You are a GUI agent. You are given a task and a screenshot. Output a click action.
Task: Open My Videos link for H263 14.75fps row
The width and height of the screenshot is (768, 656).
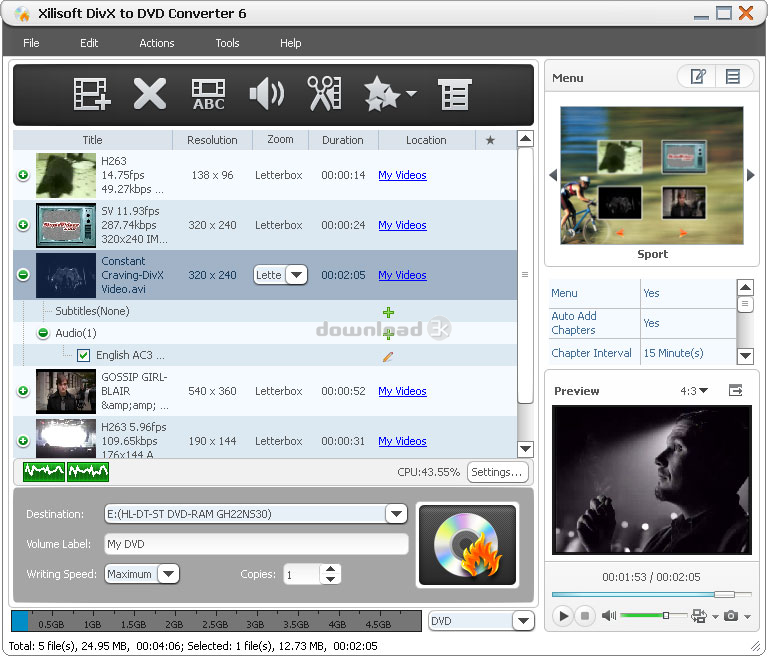coord(402,175)
